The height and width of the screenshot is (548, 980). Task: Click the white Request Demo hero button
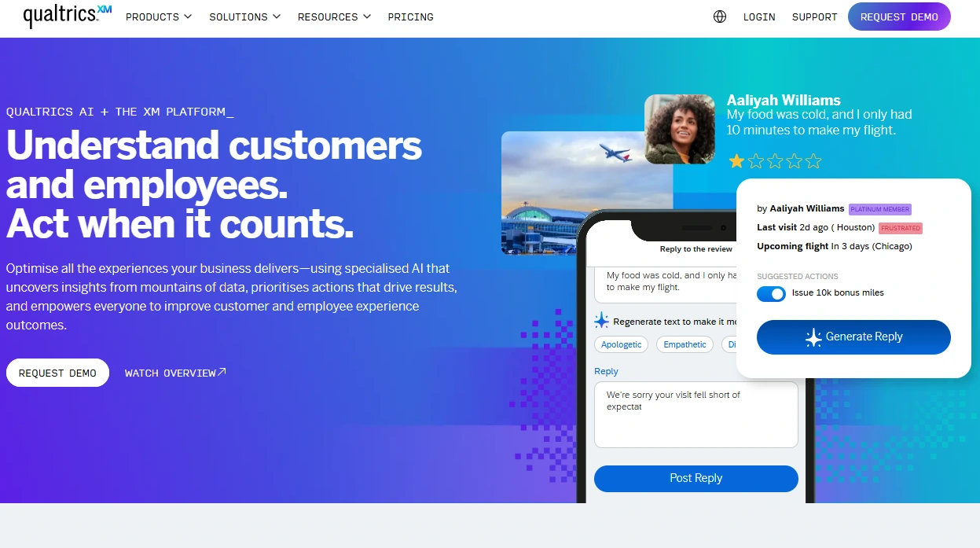(57, 373)
